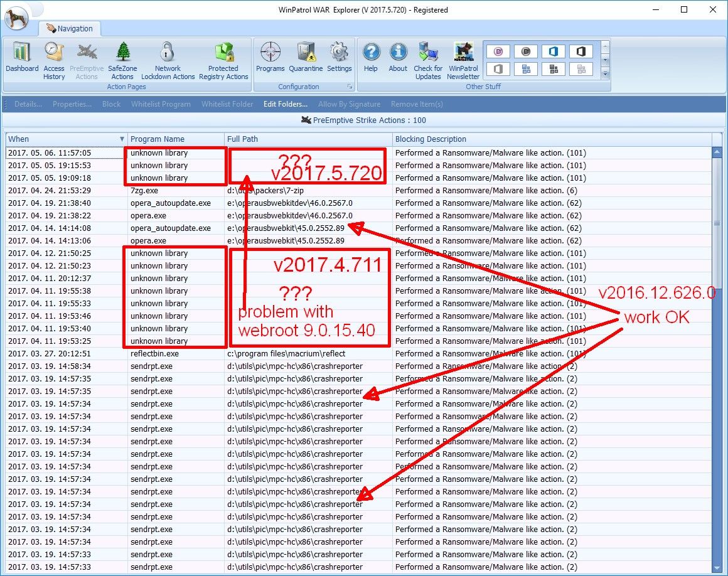Viewport: 728px width, 576px height.
Task: Click the PreEmptive Strike Actions : 100 banner
Action: tap(363, 120)
